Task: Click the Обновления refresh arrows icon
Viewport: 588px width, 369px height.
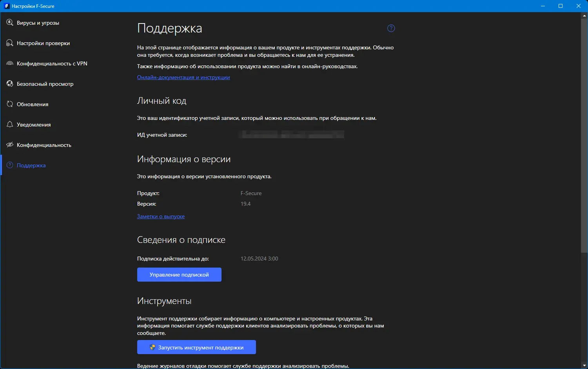Action: tap(10, 104)
